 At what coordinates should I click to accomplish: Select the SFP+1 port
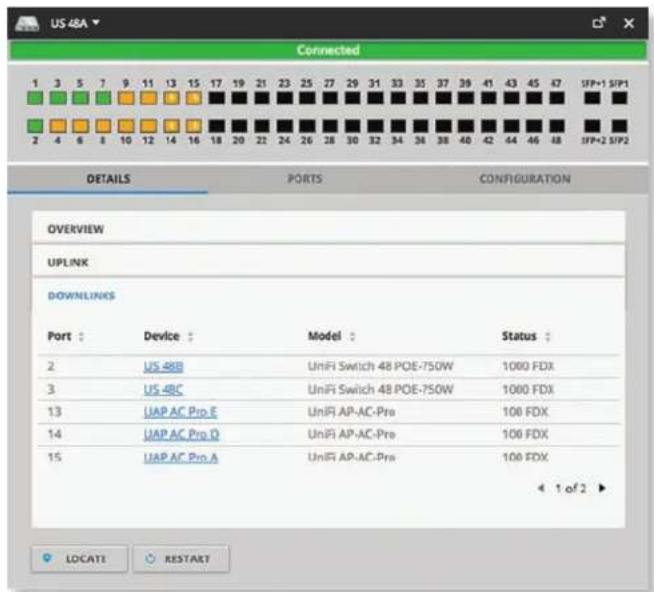[x=592, y=98]
